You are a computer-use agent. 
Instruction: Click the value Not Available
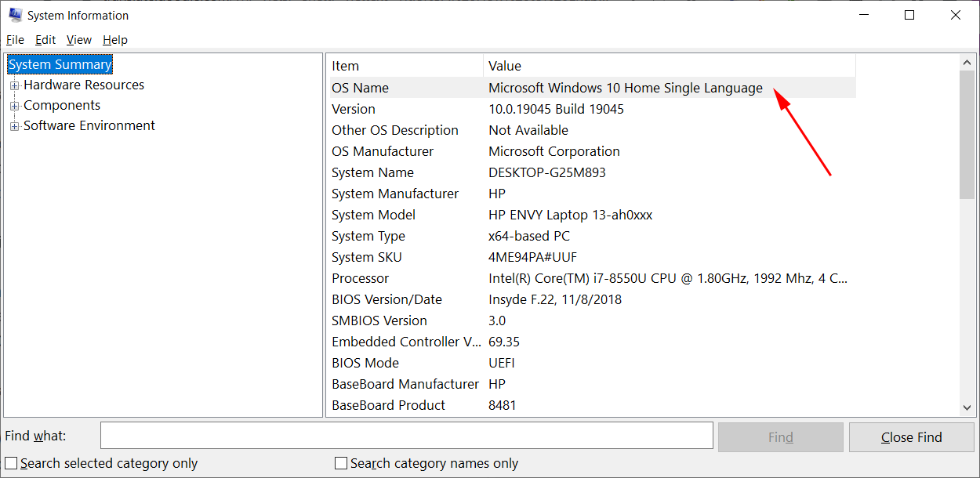tap(528, 130)
